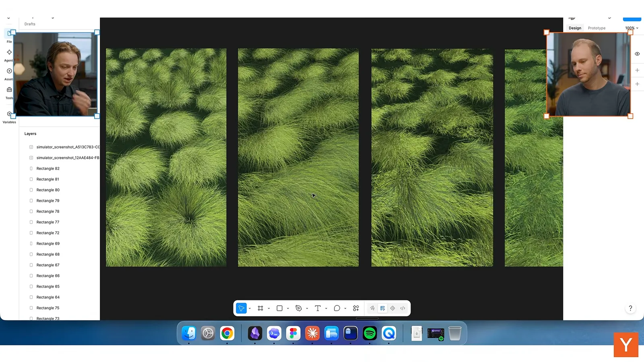Open the 100% zoom level dropdown
644x362 pixels.
click(x=632, y=28)
